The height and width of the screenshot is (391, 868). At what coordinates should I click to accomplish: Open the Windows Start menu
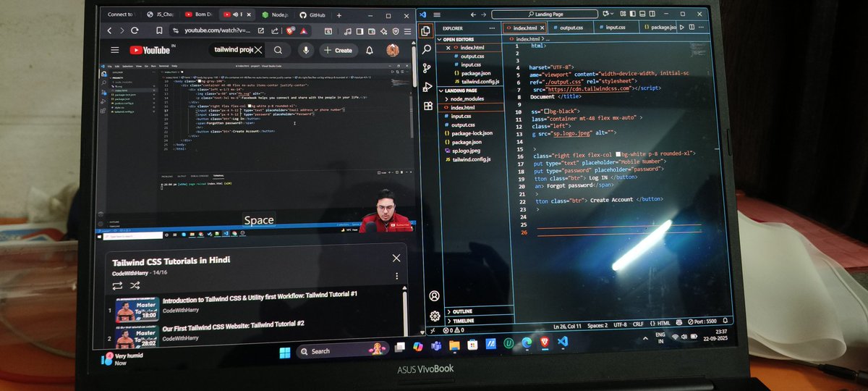click(284, 352)
